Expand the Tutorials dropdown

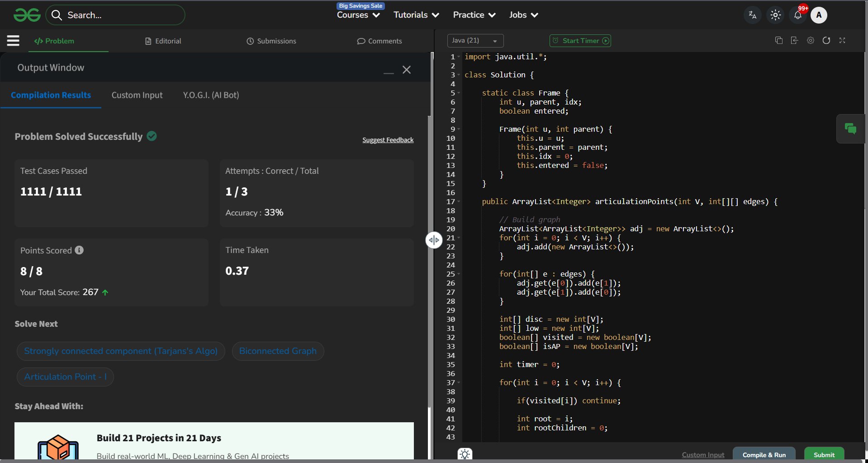point(416,15)
